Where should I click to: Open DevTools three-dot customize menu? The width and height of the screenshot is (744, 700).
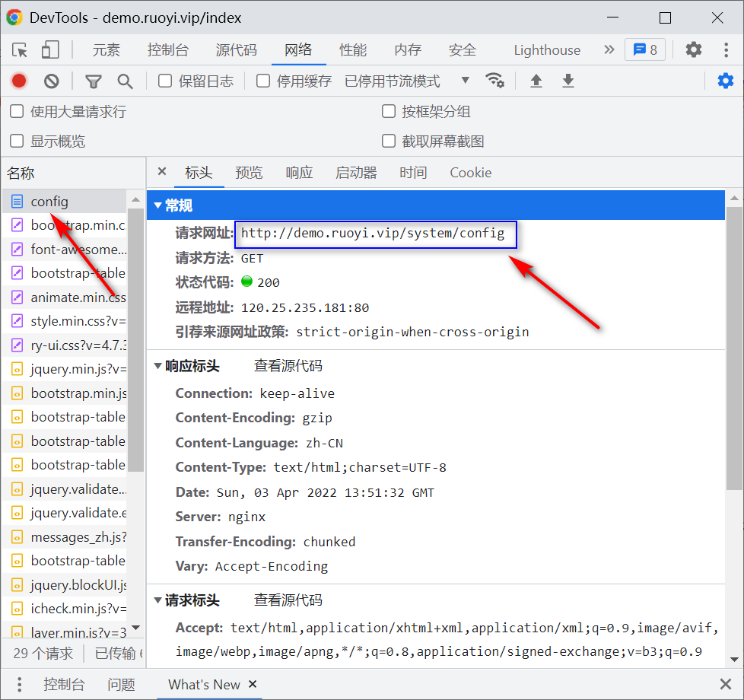(726, 49)
